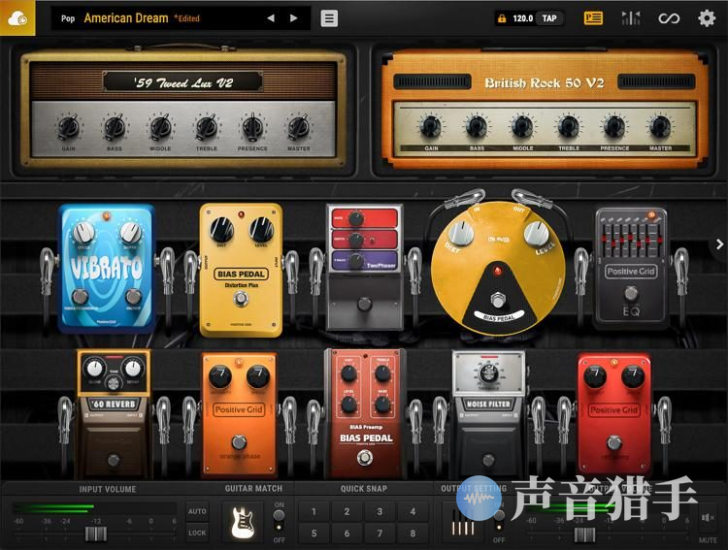
Task: Toggle the red Positive Grid pedal footswitch
Action: coord(614,442)
